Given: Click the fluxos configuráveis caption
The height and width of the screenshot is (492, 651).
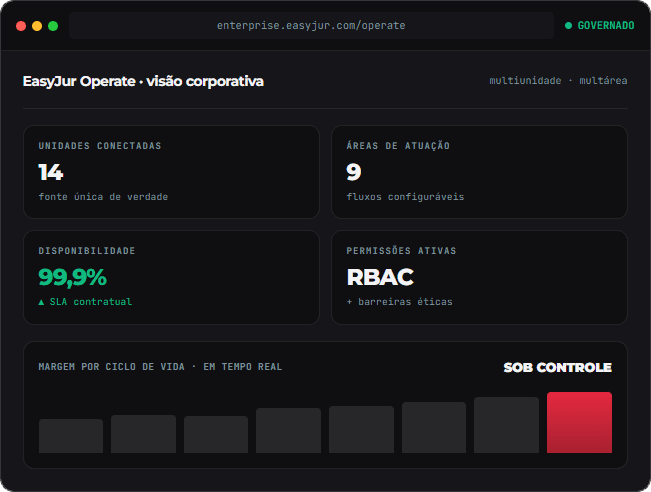Looking at the screenshot, I should [x=405, y=197].
